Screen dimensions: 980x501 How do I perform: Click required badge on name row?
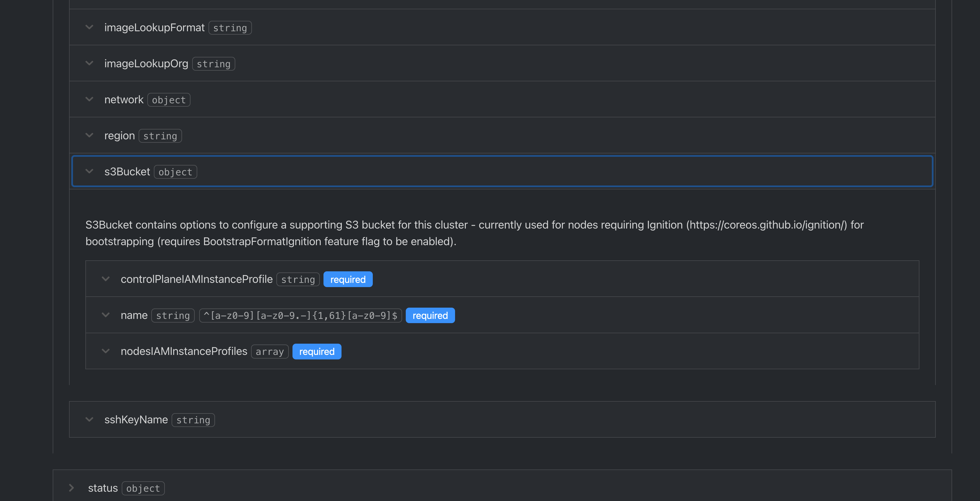pyautogui.click(x=430, y=316)
